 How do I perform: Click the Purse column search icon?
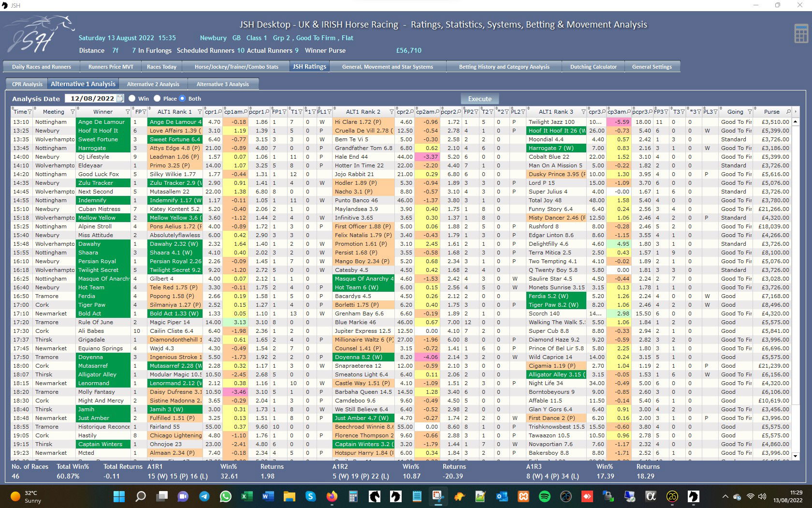788,112
